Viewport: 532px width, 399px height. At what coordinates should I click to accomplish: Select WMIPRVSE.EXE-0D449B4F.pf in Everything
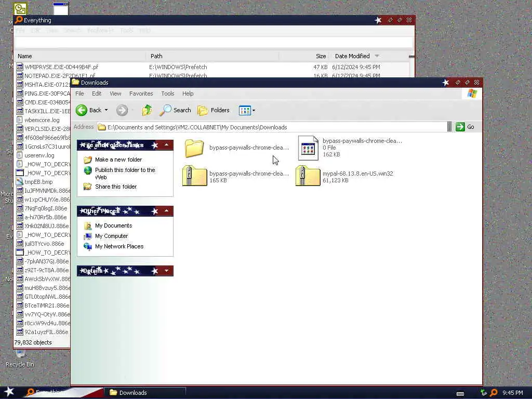[61, 67]
